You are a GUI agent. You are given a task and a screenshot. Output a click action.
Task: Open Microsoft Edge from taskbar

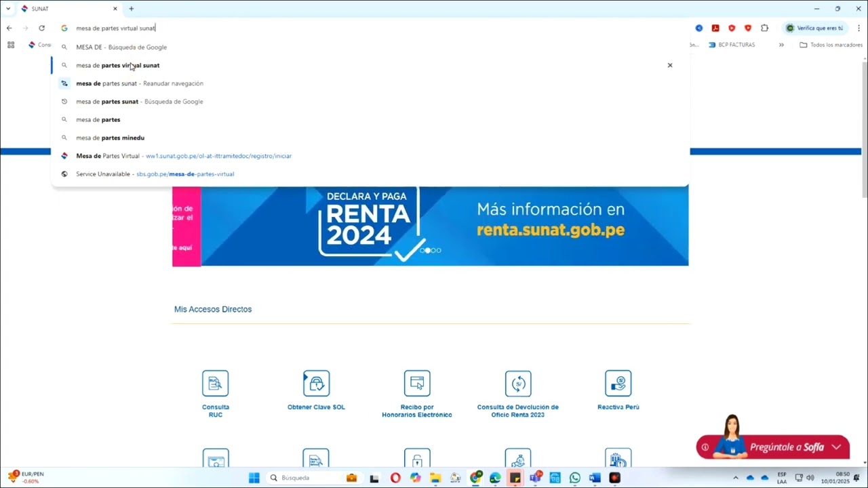pos(495,478)
